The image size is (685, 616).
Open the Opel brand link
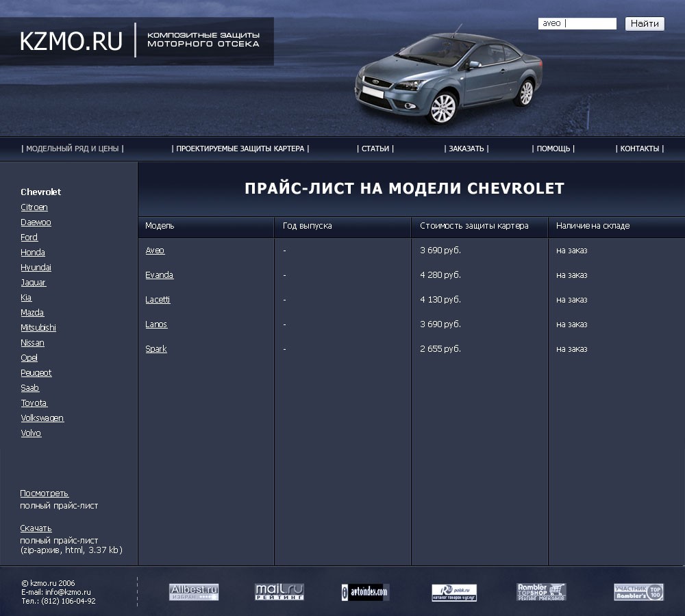click(x=29, y=357)
